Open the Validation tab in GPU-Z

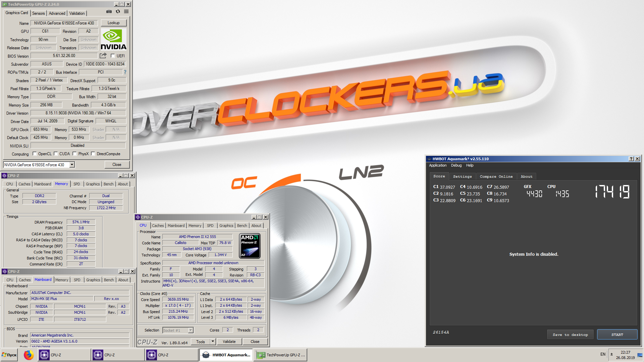pyautogui.click(x=77, y=13)
